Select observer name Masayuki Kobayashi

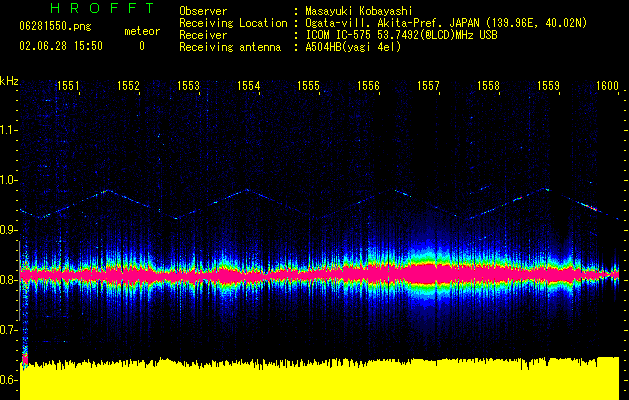pos(359,11)
